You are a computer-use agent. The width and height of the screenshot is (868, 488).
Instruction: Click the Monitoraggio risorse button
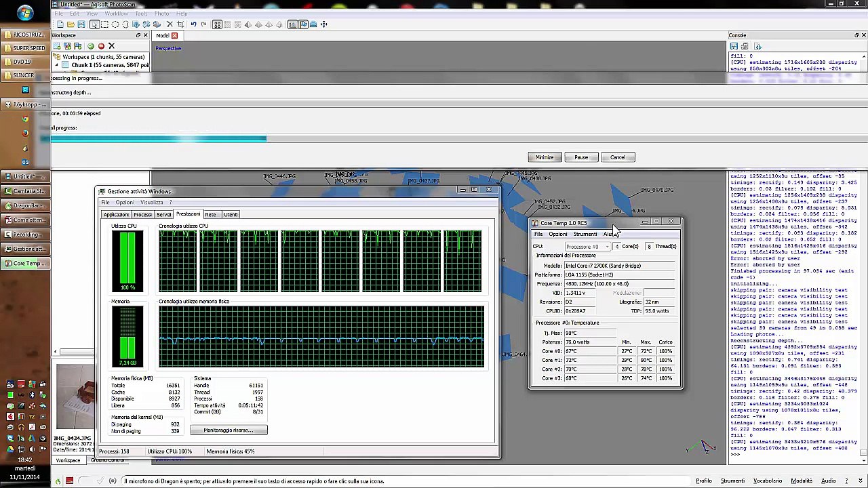(229, 430)
